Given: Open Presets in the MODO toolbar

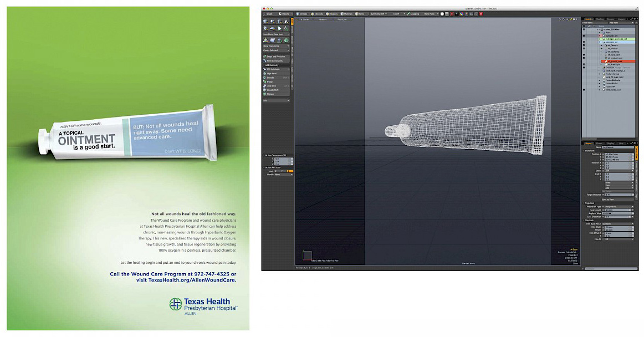Looking at the screenshot, I should click(x=284, y=14).
